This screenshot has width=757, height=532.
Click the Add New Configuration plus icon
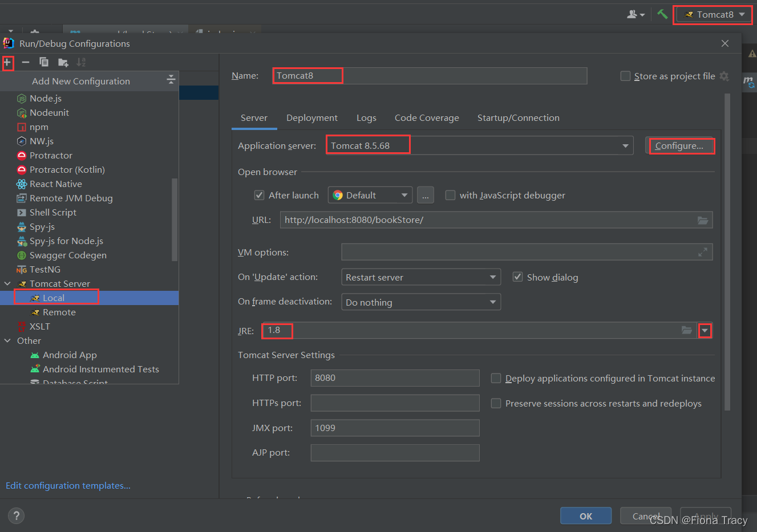7,62
